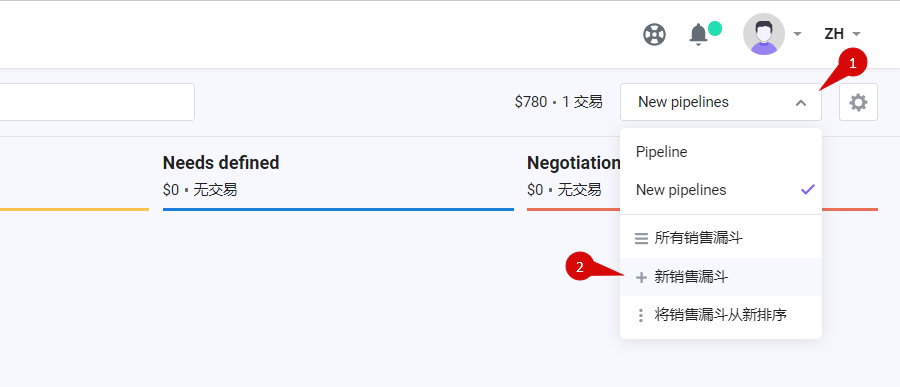Collapse the New pipelines selector

coord(720,102)
